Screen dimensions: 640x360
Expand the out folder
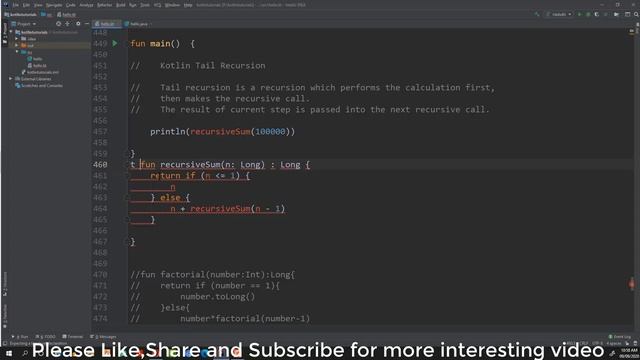point(17,45)
